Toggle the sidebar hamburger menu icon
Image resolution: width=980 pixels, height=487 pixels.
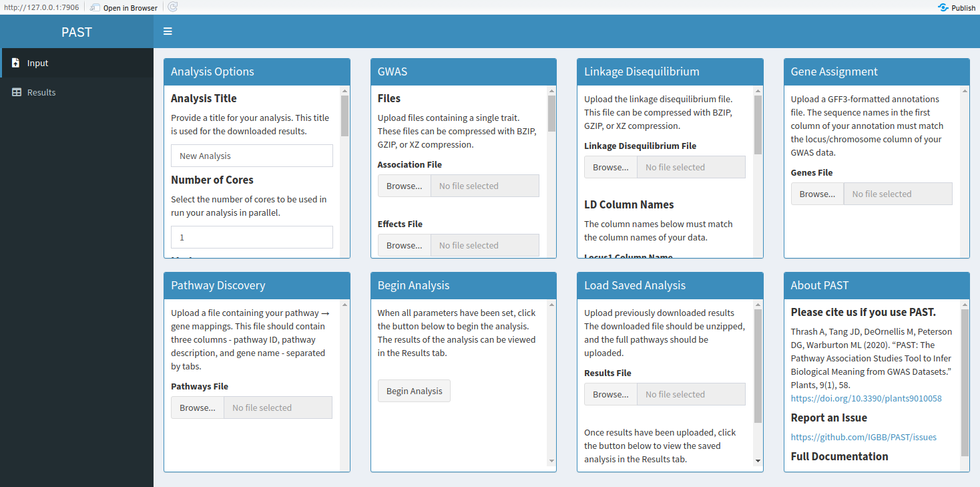click(168, 31)
